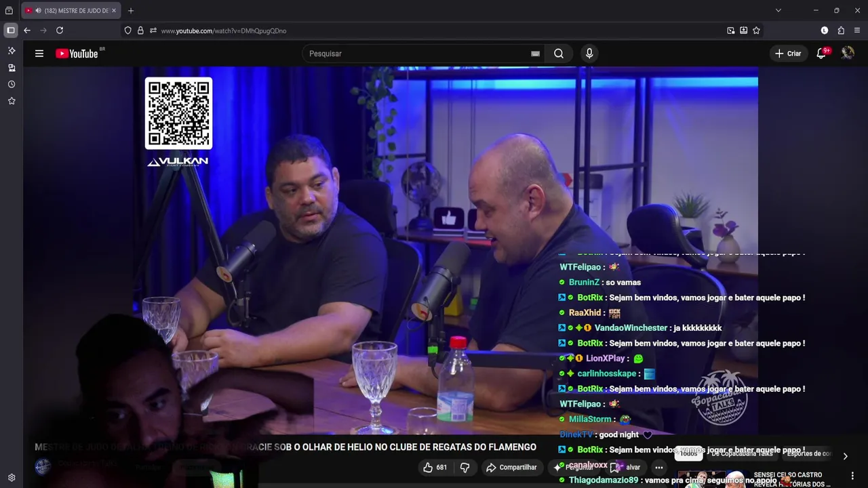Click chat user LionXPlay
Image resolution: width=868 pixels, height=488 pixels.
pyautogui.click(x=606, y=359)
